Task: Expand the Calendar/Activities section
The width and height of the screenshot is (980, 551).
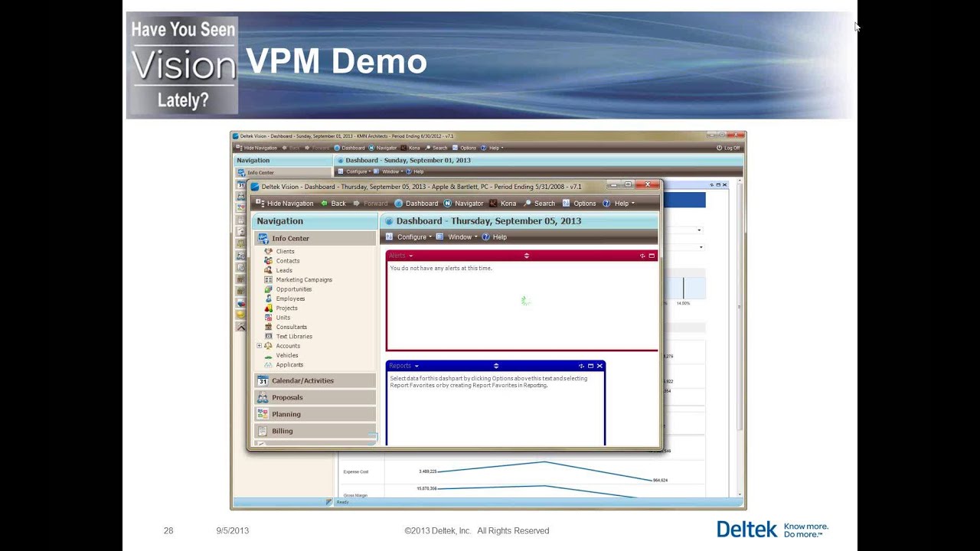Action: pyautogui.click(x=315, y=380)
